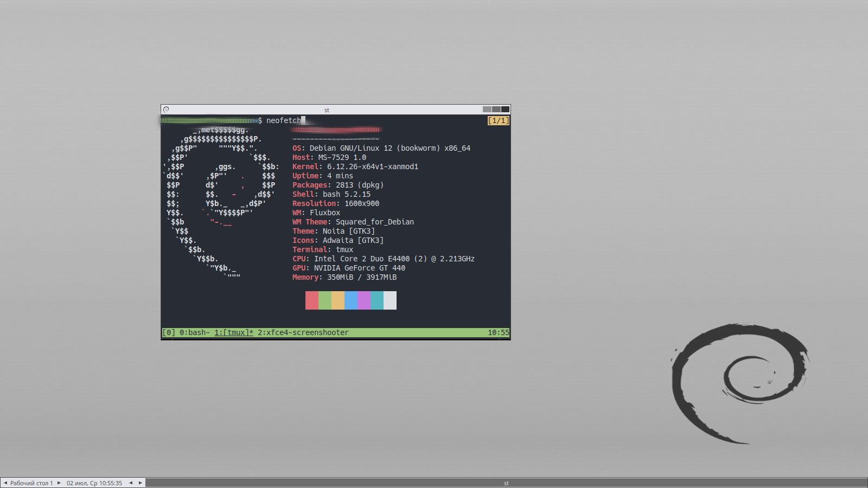Click the tmux session indicator [0]
Screen dimensions: 868x488
pyautogui.click(x=169, y=333)
